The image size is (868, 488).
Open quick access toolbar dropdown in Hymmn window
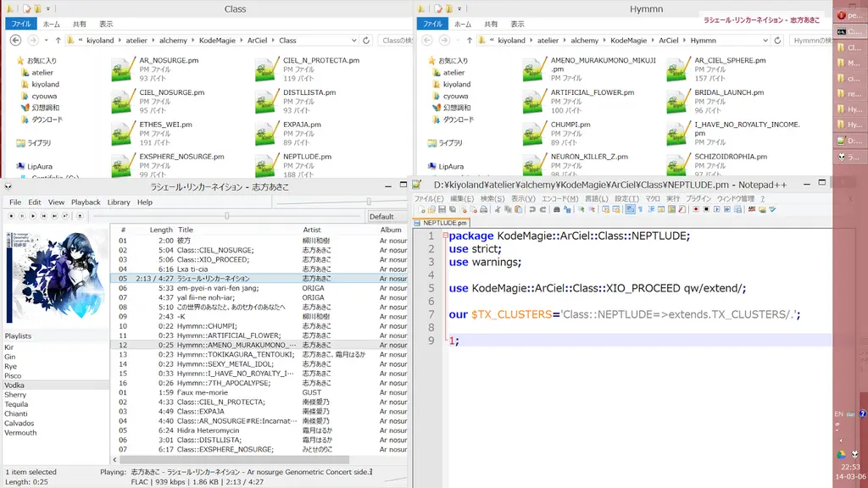459,8
